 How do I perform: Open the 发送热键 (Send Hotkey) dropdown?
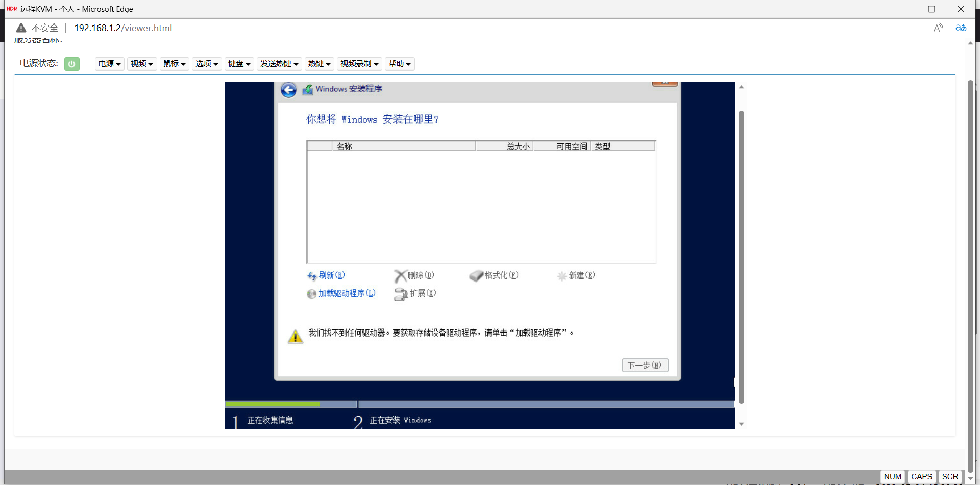[279, 64]
